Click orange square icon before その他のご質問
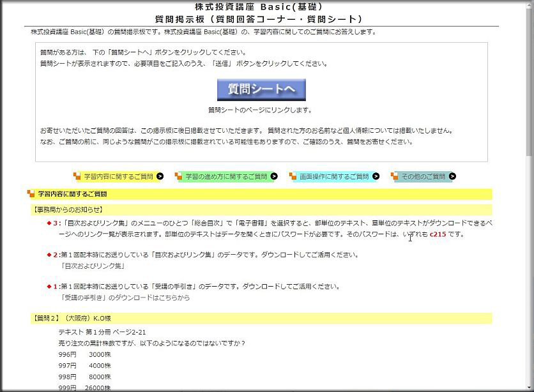The width and height of the screenshot is (534, 392). click(394, 176)
